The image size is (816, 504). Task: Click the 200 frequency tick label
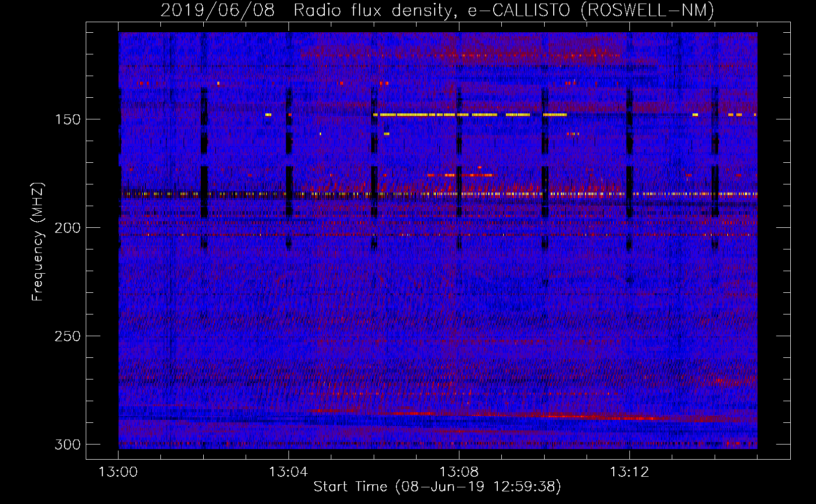click(67, 228)
